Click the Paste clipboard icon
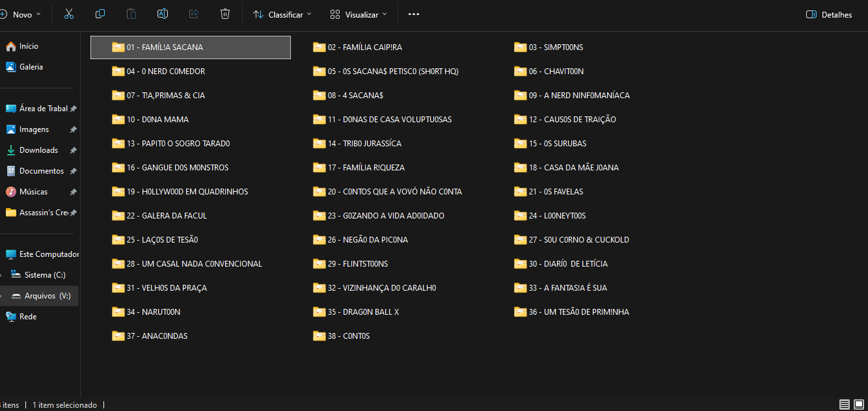The width and height of the screenshot is (868, 411). coord(131,14)
